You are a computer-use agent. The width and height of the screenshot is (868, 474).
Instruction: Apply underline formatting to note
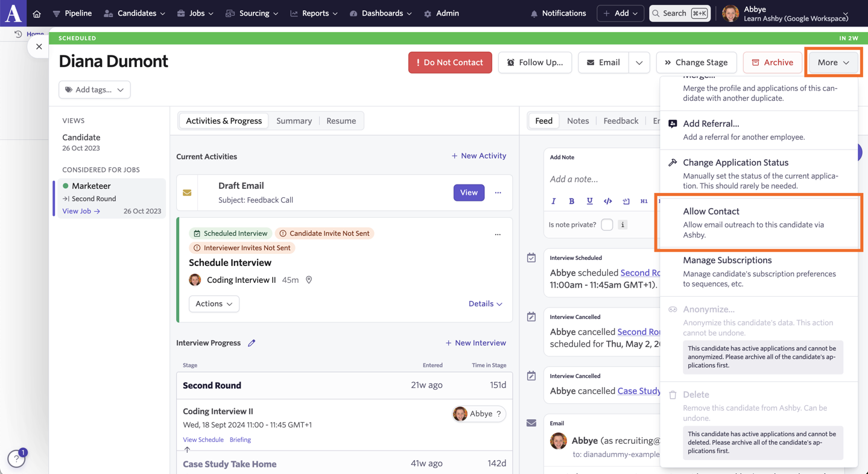(x=589, y=201)
